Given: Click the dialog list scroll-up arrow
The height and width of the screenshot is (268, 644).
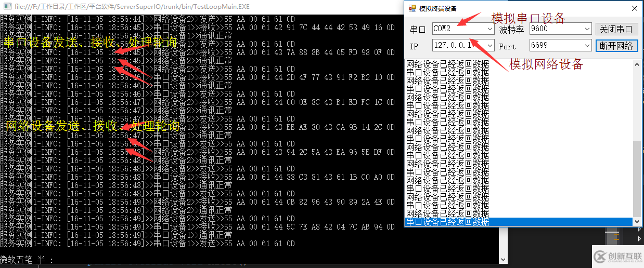Looking at the screenshot, I should (637, 64).
